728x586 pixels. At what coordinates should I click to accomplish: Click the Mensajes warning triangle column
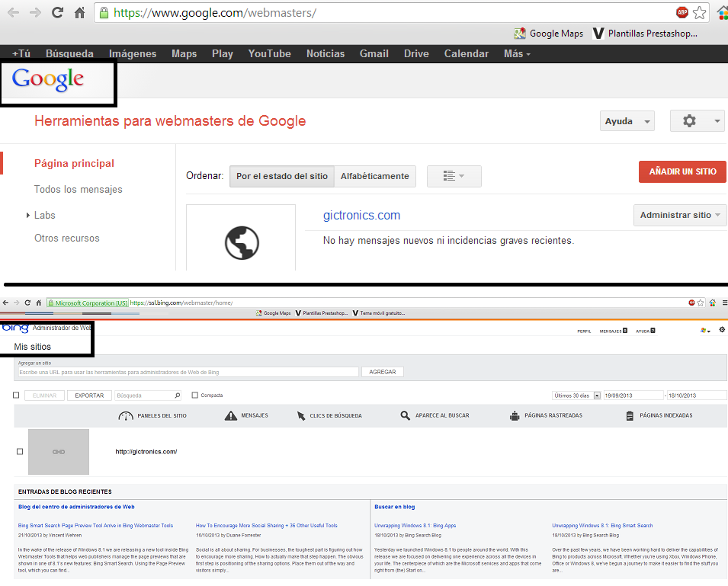pos(246,416)
